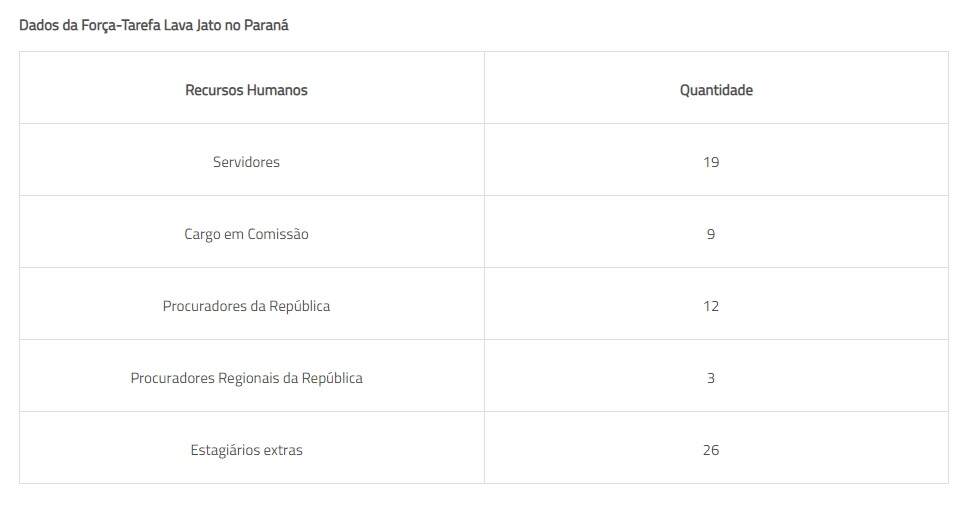
Task: Click the "Dados da Força-Tarefa Lava Jato" table title
Action: click(x=153, y=25)
